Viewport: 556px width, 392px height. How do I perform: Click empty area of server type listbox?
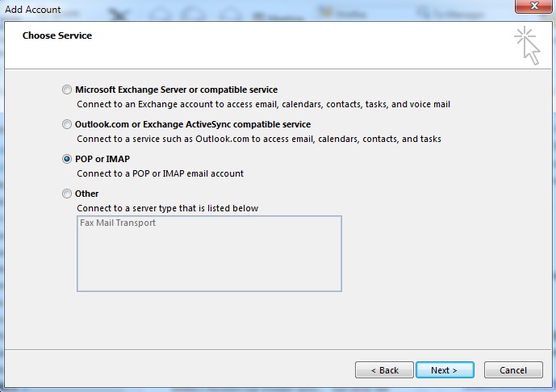tap(209, 261)
